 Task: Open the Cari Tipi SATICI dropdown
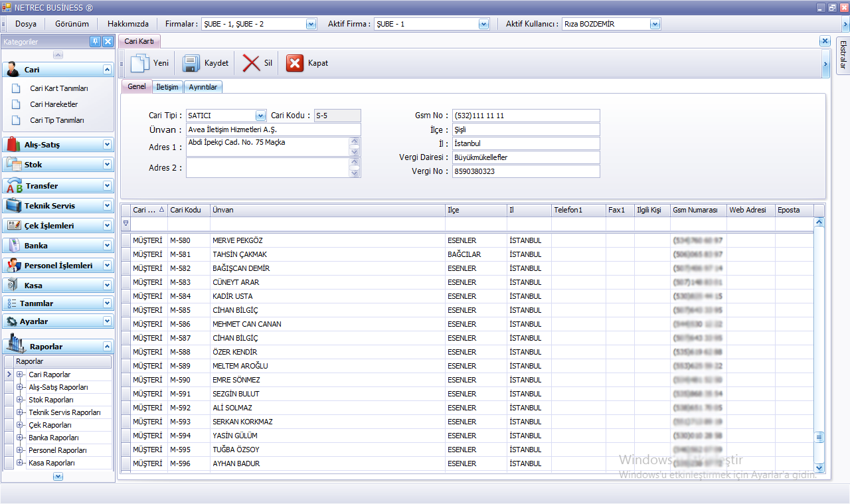(260, 116)
